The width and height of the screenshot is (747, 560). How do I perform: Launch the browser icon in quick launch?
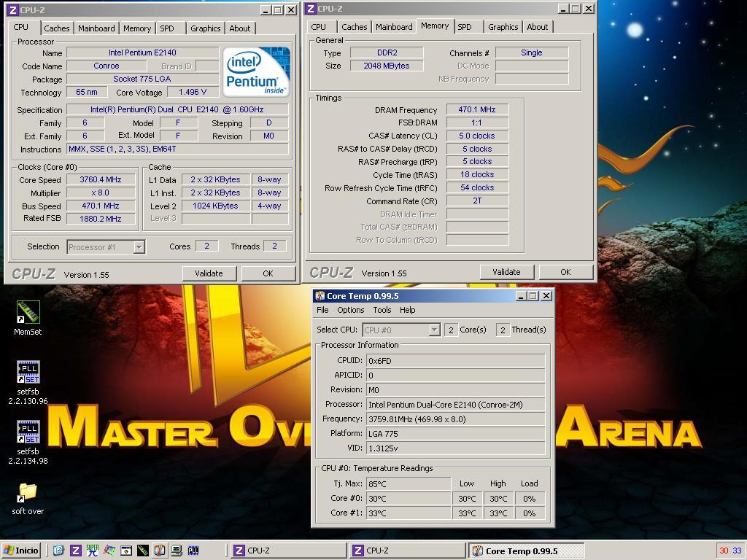pos(58,551)
